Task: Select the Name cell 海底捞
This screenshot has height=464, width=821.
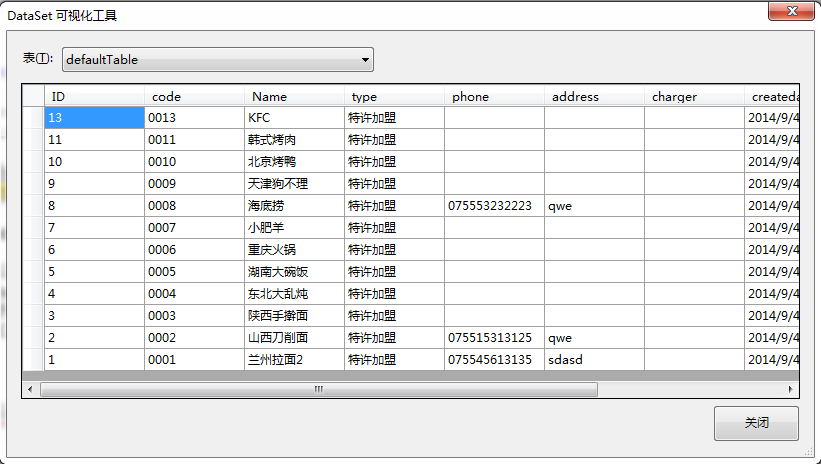Action: pyautogui.click(x=294, y=206)
